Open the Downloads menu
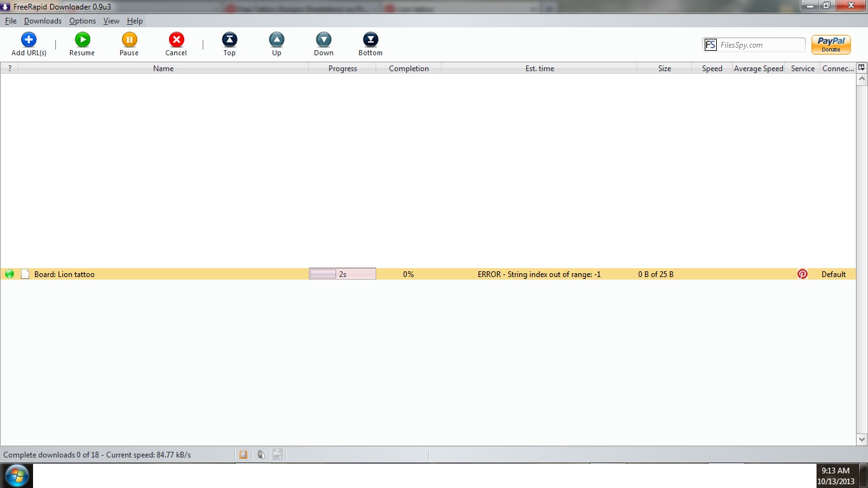Image resolution: width=868 pixels, height=488 pixels. click(x=43, y=21)
